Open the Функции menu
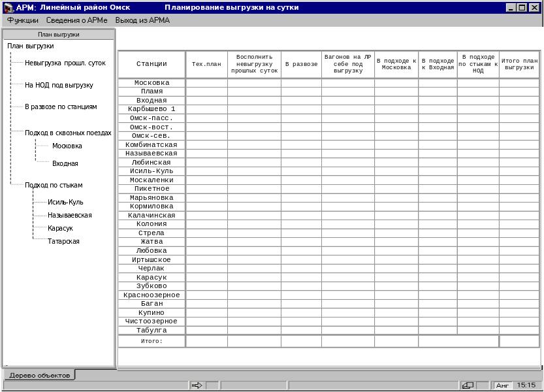Image resolution: width=544 pixels, height=392 pixels. [x=23, y=20]
